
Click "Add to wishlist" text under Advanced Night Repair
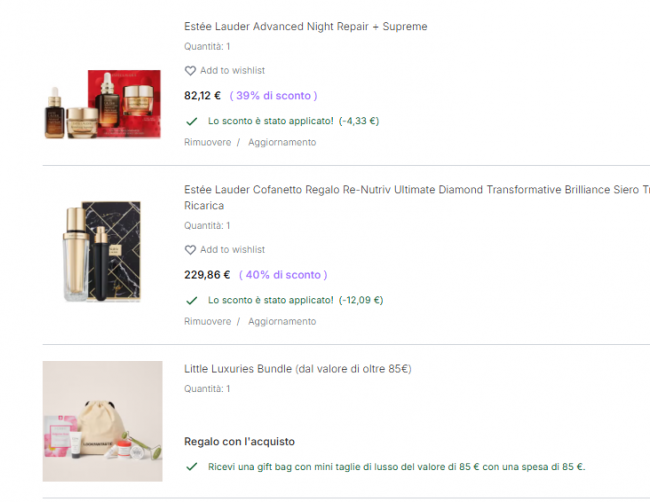click(x=235, y=71)
